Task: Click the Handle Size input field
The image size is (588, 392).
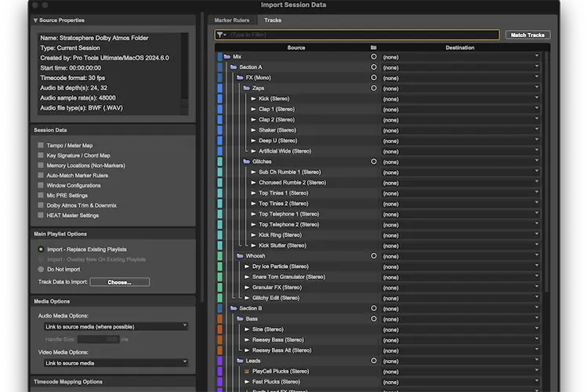Action: tap(98, 339)
